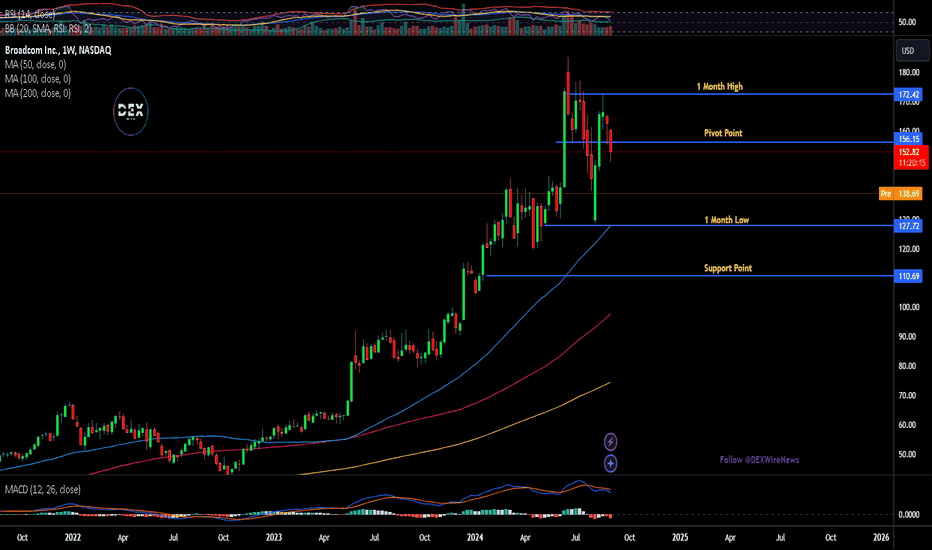Click the 110.69 support price label

pos(908,276)
